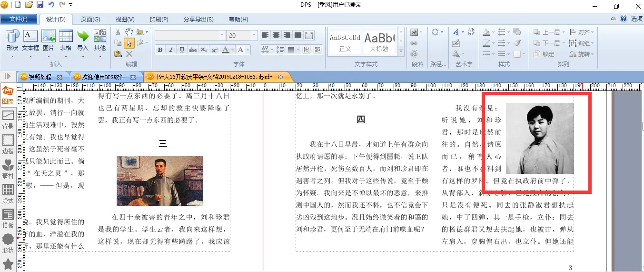The image size is (644, 272).
Task: Apply the 大标题 heading text style
Action: point(379,42)
